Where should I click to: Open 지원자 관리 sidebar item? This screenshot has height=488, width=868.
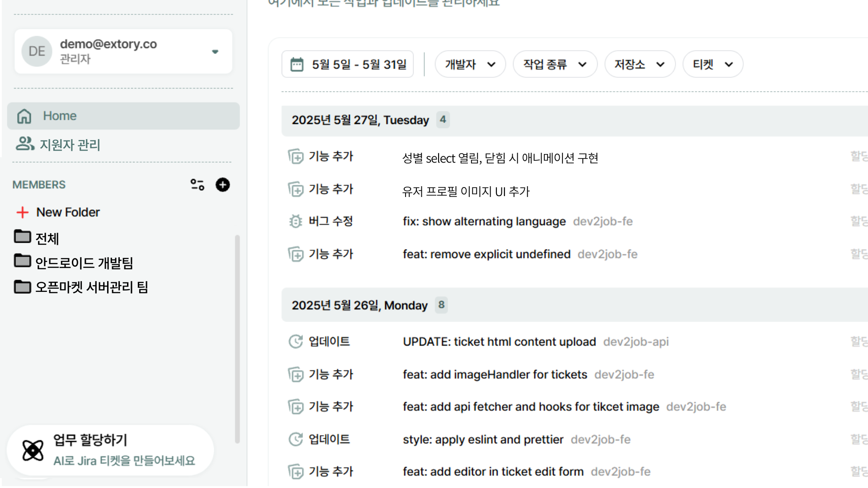70,145
